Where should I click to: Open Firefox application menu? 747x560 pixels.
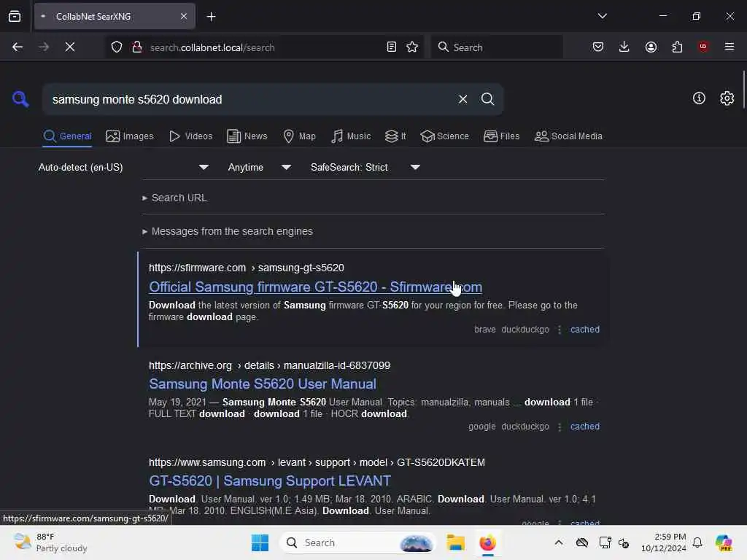[729, 47]
